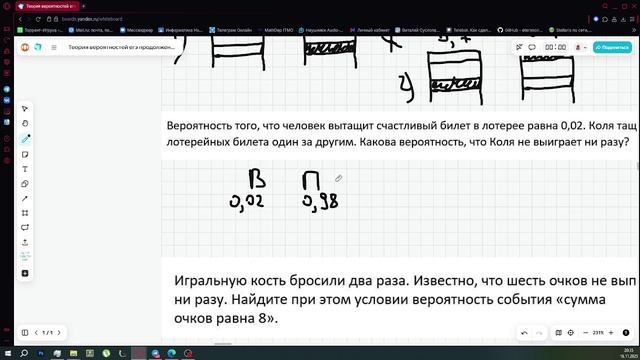This screenshot has width=640, height=360.
Task: Open the whiteboard hamburger menu
Action: (54, 47)
